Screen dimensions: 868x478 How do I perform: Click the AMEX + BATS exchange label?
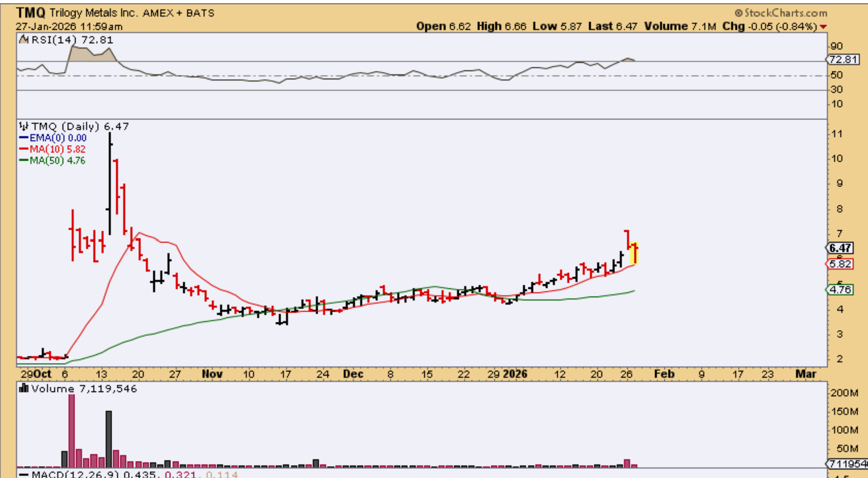pyautogui.click(x=179, y=13)
